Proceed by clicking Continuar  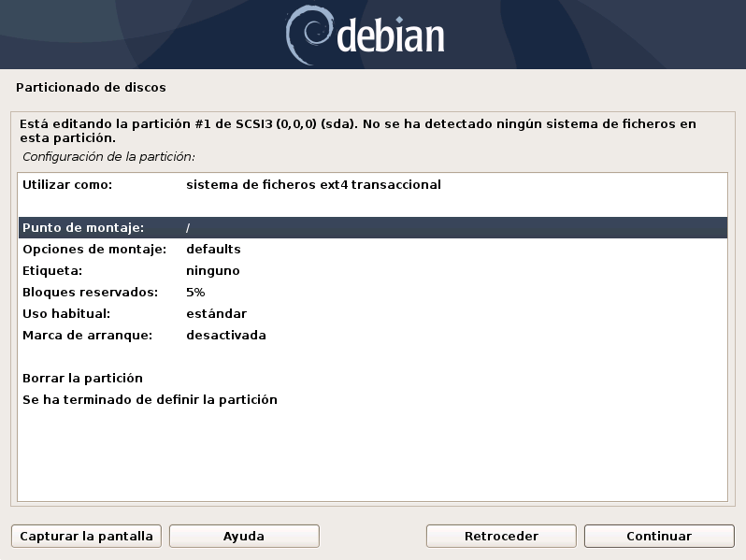[659, 536]
